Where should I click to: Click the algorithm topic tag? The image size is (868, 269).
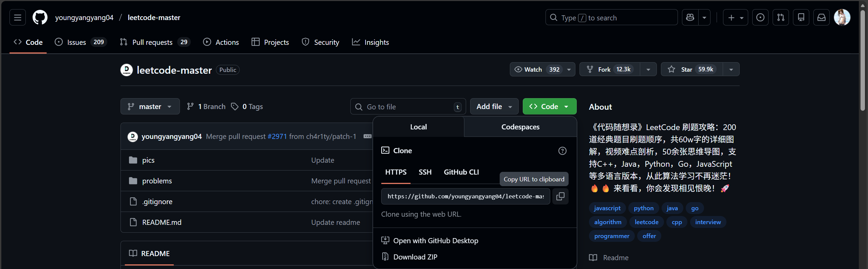click(x=608, y=222)
